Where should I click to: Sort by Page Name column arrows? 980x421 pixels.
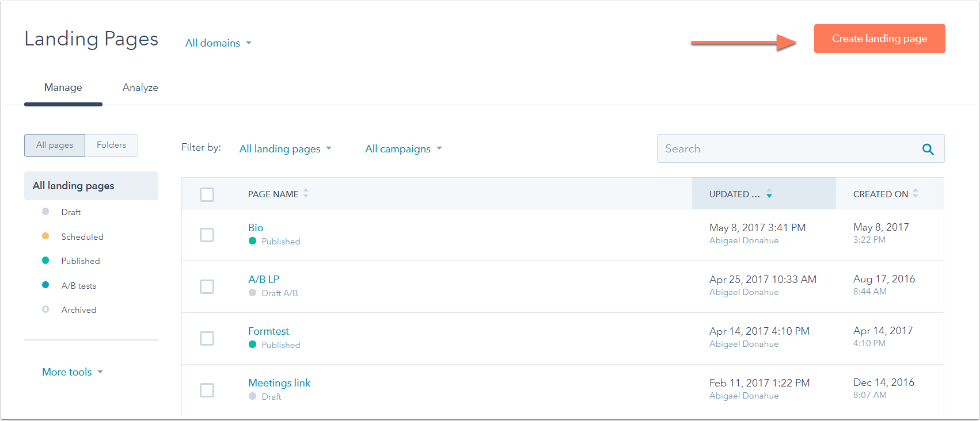pos(306,194)
